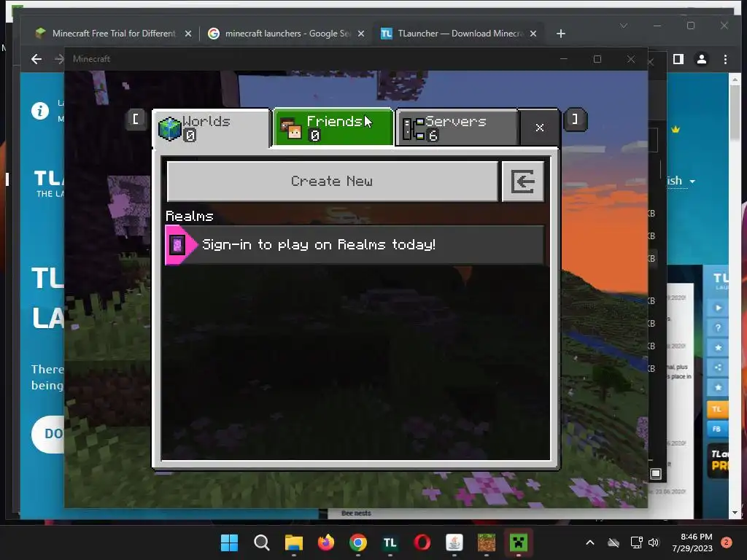Click the page scrollbar down arrow
The height and width of the screenshot is (560, 747).
click(735, 513)
